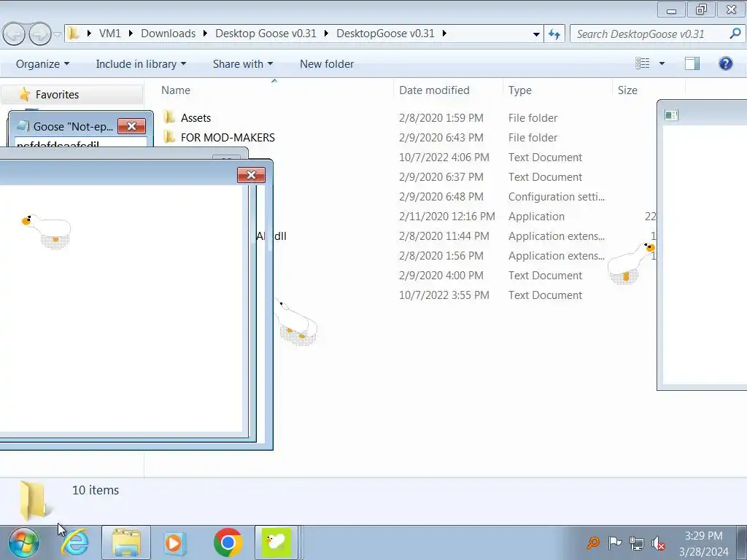Open network tray icon
This screenshot has width=747, height=560.
636,542
